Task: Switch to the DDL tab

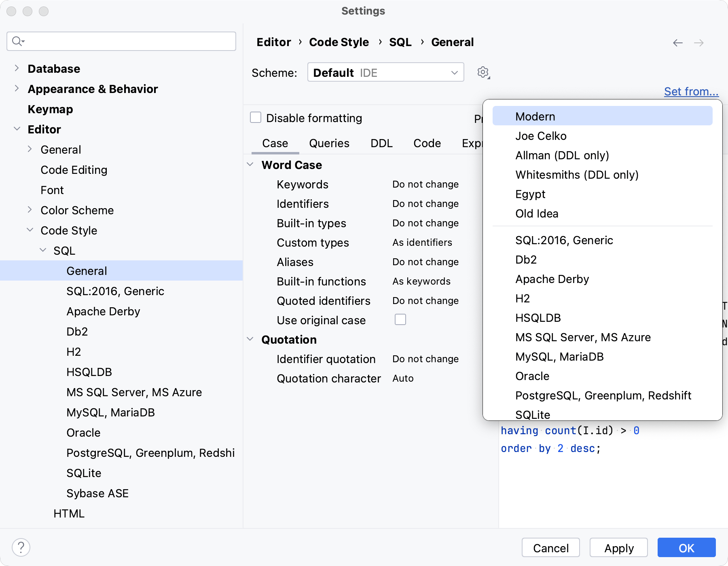Action: pyautogui.click(x=381, y=144)
